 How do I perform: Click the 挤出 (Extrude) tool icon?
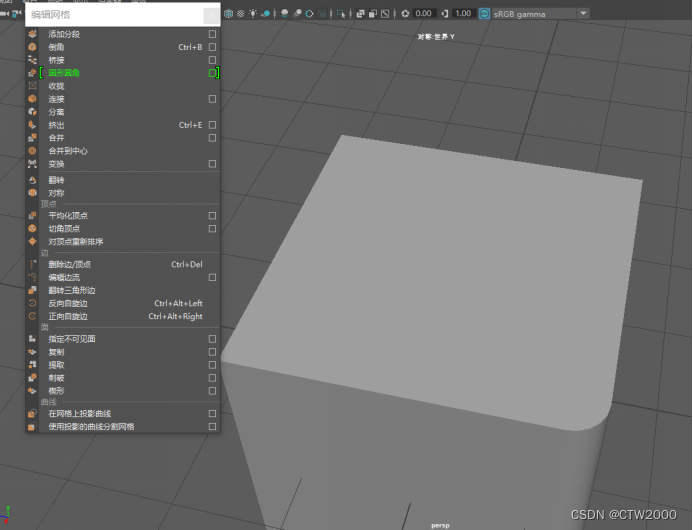click(32, 125)
